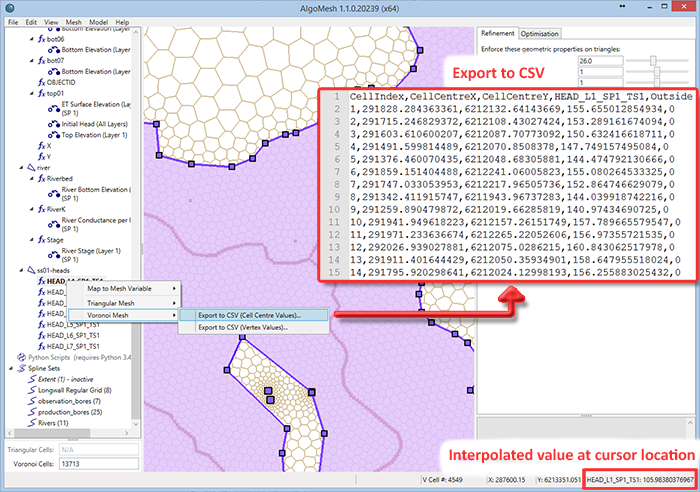Click the fx icon of RiverK
This screenshot has height=492, width=700.
click(42, 209)
